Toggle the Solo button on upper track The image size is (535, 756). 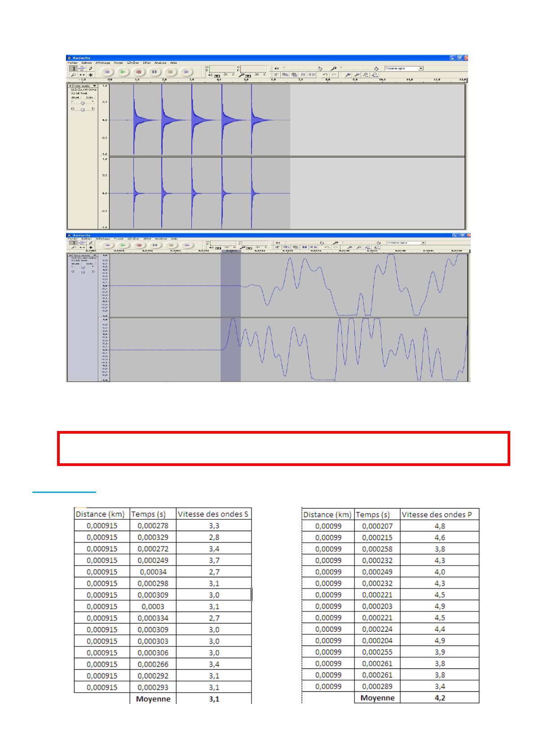point(89,97)
